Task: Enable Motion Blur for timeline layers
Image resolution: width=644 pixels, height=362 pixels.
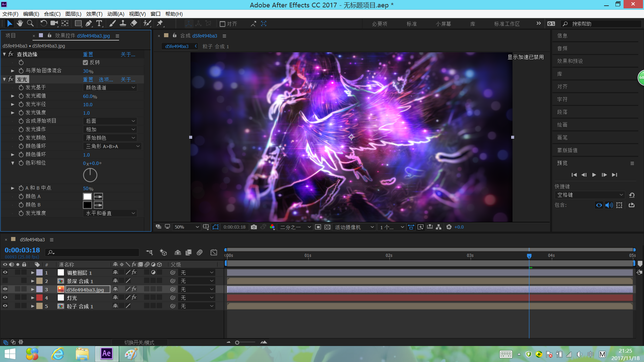Action: 200,252
